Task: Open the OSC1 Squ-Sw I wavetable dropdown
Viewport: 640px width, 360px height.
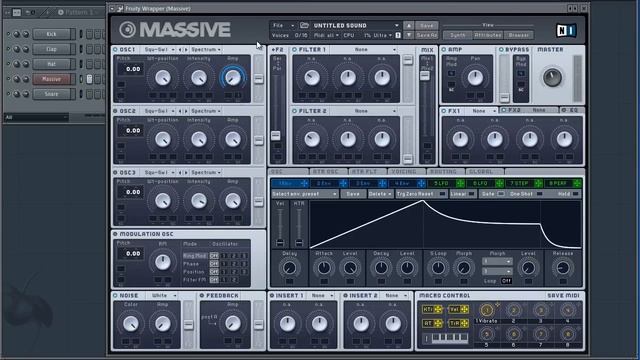Action: [160, 49]
